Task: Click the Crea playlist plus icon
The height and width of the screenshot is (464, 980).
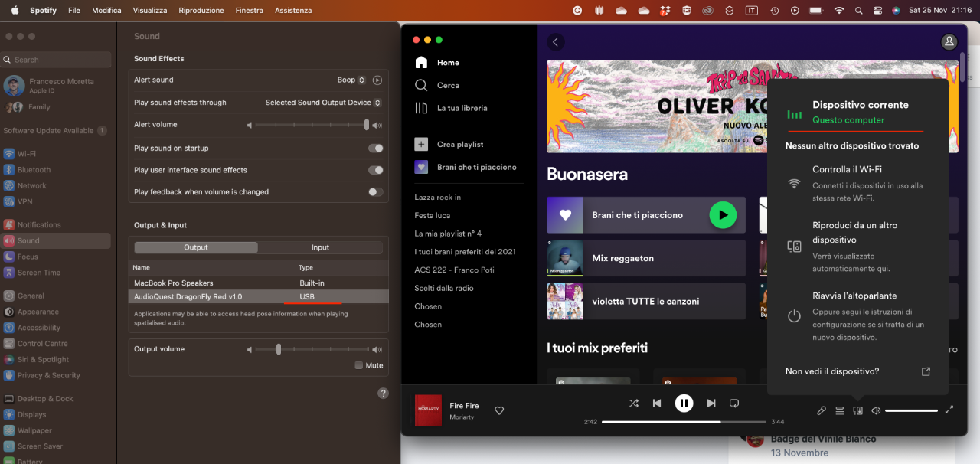Action: pos(421,144)
